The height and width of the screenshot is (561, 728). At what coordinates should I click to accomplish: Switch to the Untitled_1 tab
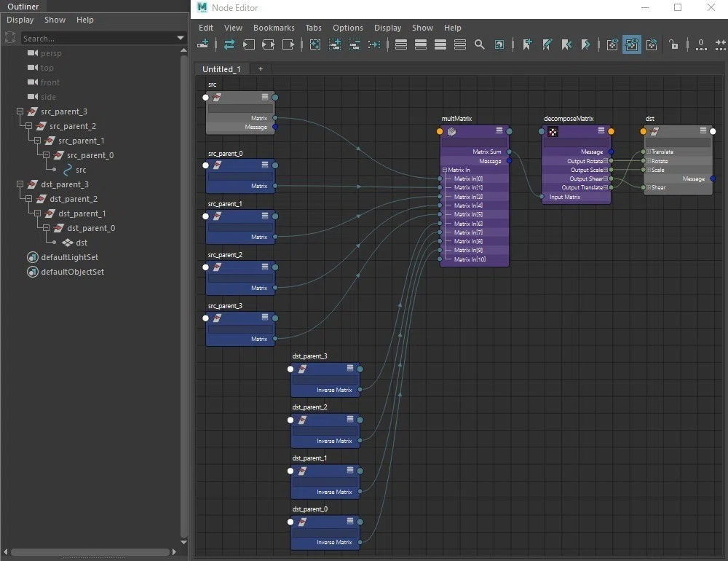(221, 68)
